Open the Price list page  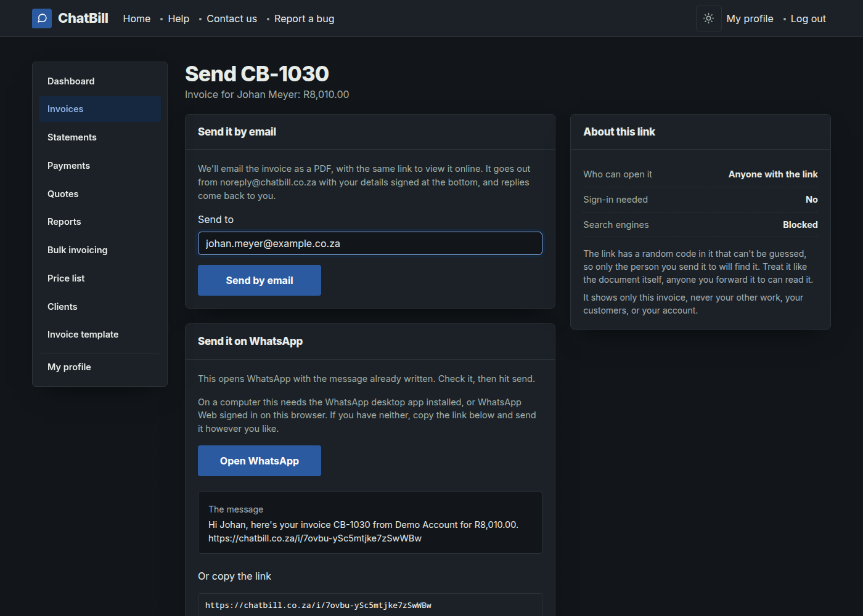100,278
